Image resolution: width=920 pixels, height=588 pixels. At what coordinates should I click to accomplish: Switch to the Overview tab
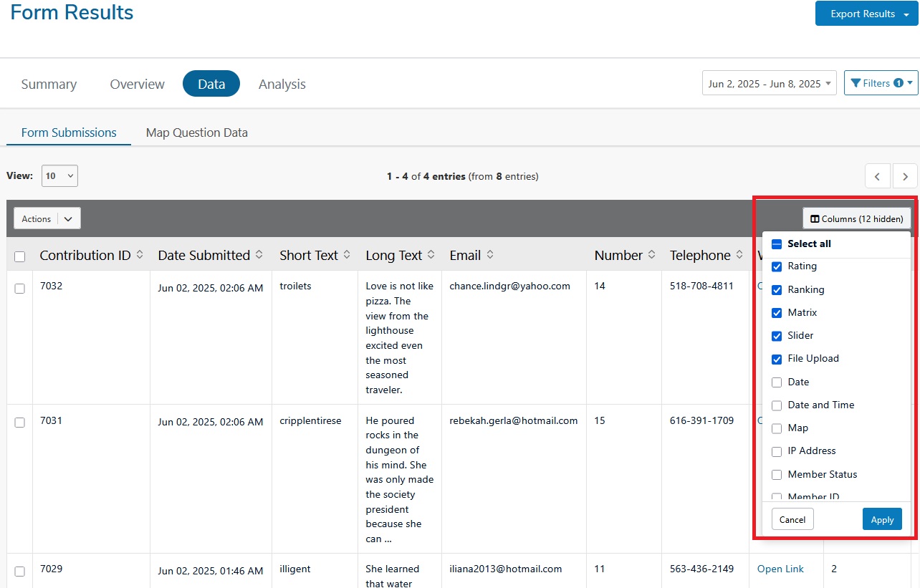pos(138,84)
